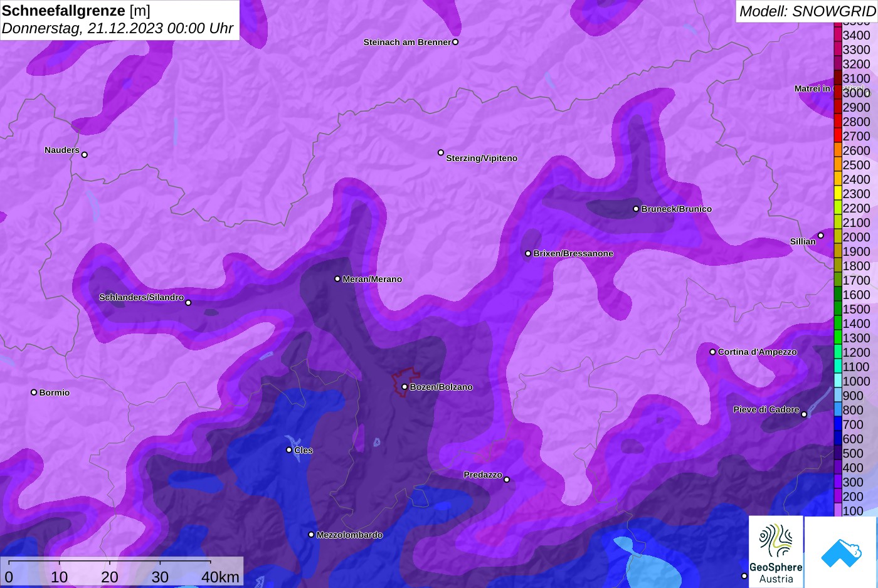
Task: Select the Cles marker dot
Action: 289,449
